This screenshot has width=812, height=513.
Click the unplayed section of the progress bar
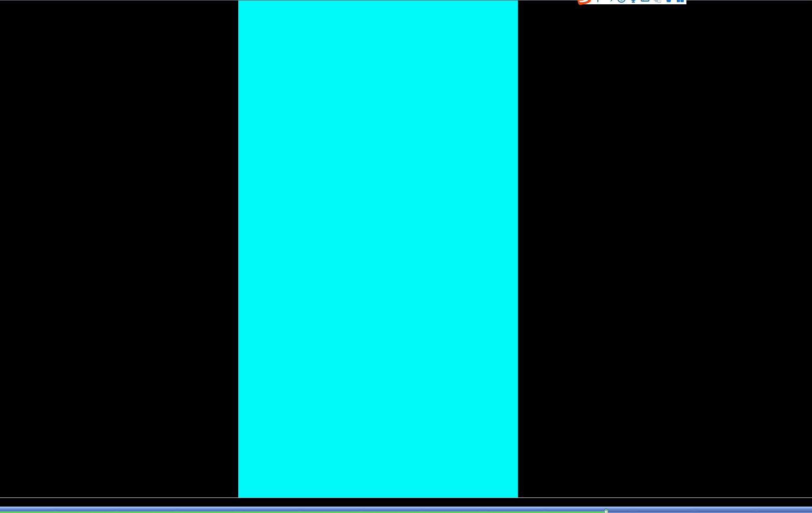708,510
